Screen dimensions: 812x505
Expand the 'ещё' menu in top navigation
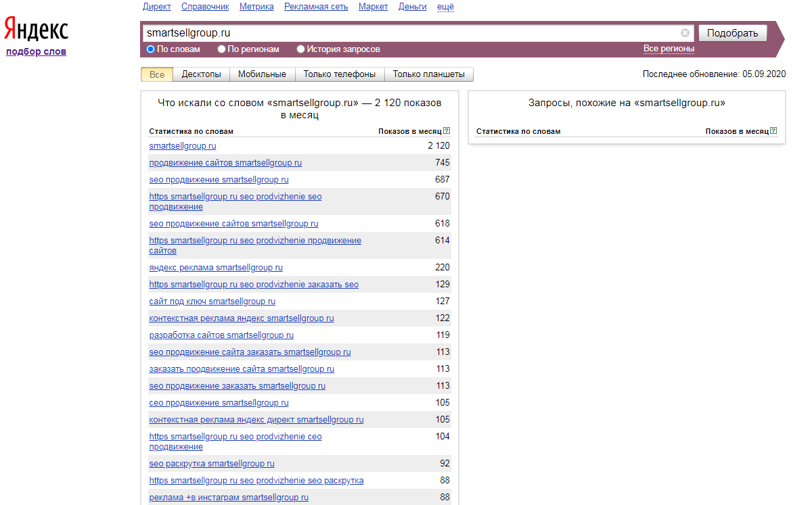445,7
